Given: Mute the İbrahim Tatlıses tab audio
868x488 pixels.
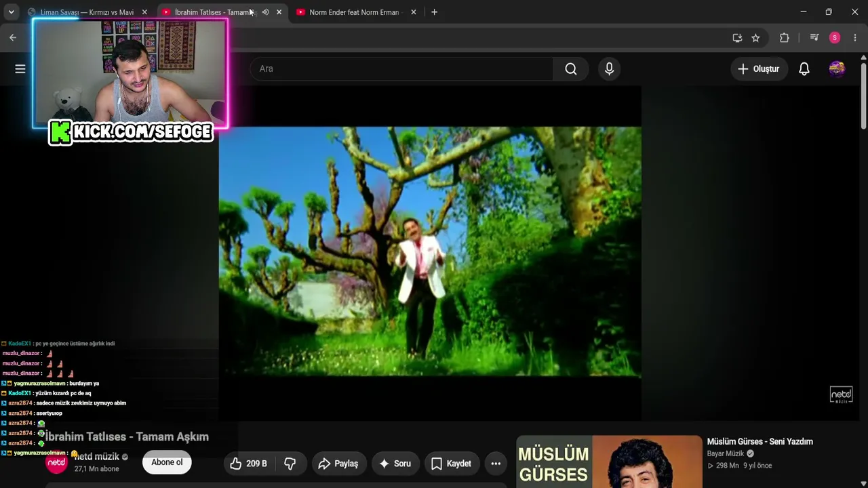Looking at the screenshot, I should pyautogui.click(x=265, y=12).
